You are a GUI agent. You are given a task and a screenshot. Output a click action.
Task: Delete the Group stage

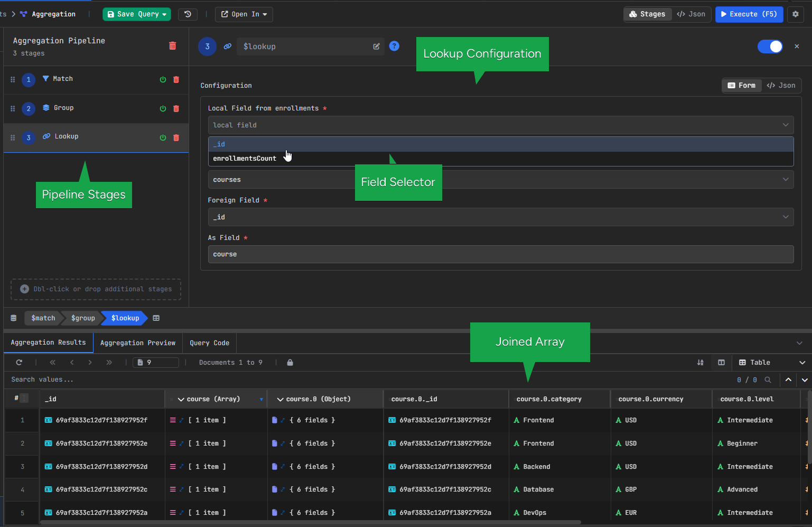tap(176, 109)
